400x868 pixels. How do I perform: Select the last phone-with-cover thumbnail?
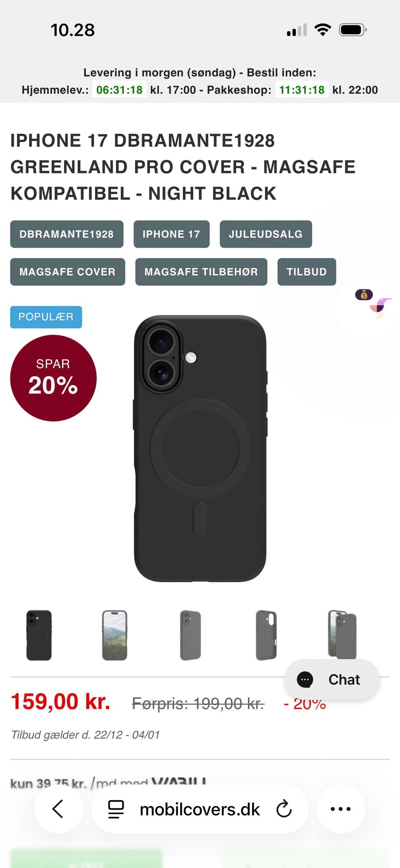tap(342, 634)
